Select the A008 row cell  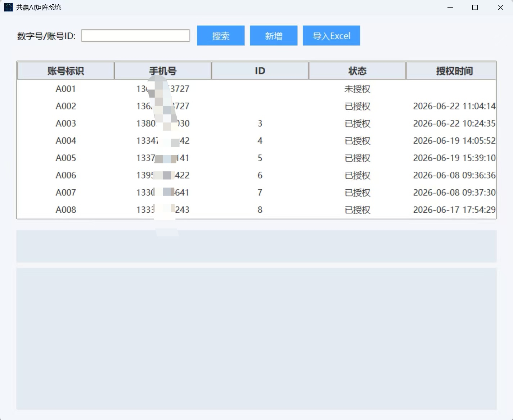pos(66,210)
